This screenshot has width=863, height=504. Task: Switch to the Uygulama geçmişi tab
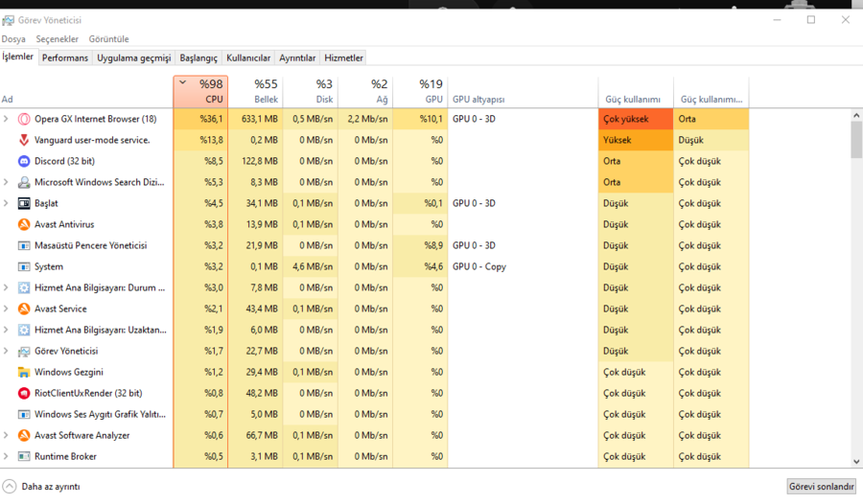point(133,57)
